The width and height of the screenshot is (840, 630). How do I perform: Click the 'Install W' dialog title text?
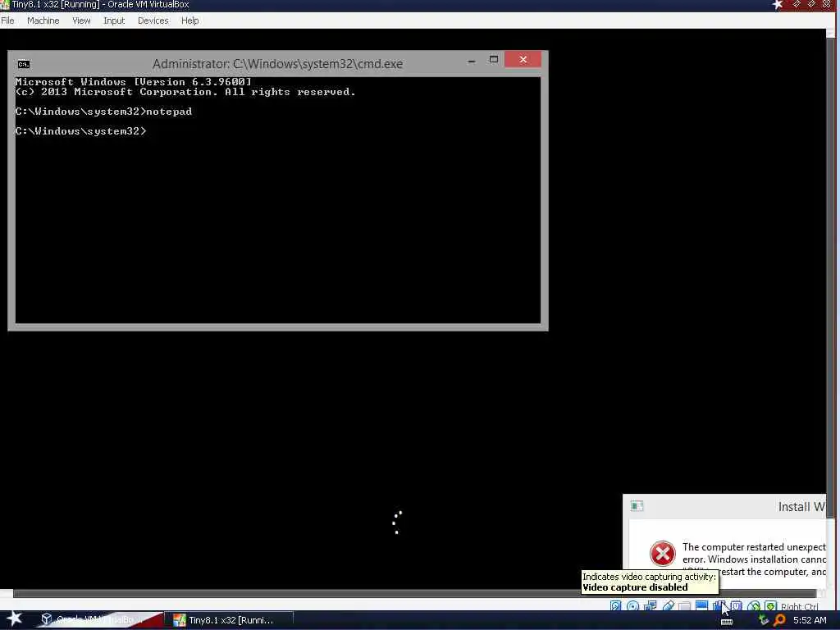[x=801, y=507]
